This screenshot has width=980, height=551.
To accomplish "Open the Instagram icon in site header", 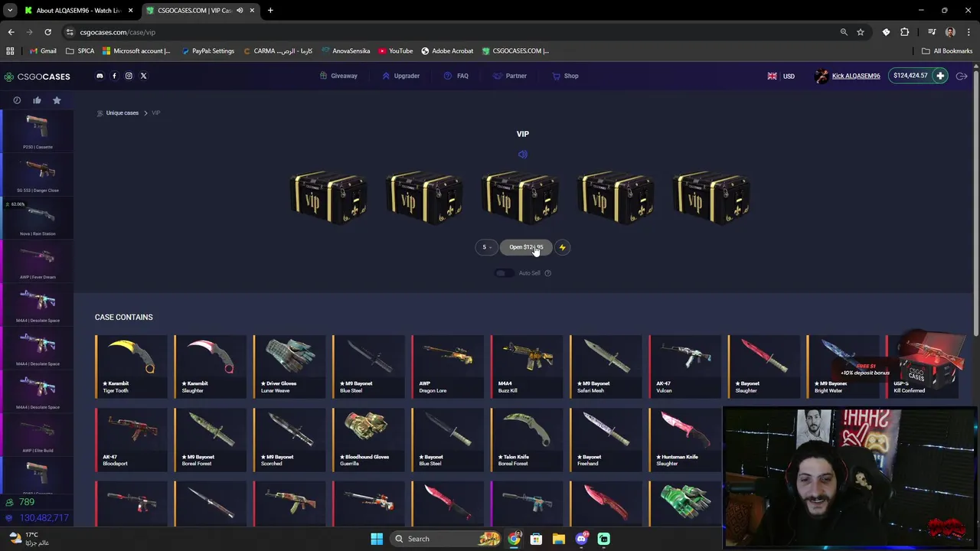I will [x=129, y=76].
